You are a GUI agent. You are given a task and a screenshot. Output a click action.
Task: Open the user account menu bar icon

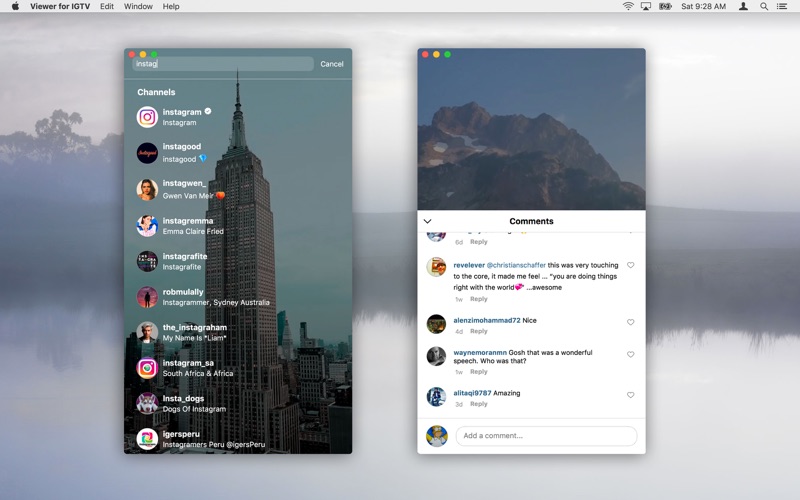(x=743, y=6)
